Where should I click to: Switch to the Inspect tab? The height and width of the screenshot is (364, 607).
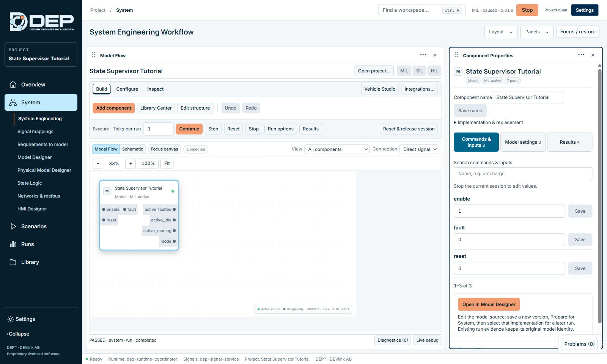point(156,89)
